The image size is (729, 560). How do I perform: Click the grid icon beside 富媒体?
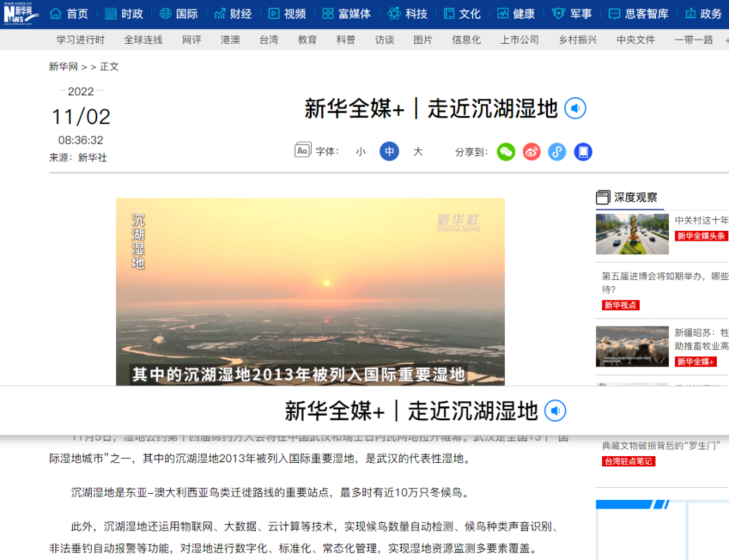coord(328,13)
